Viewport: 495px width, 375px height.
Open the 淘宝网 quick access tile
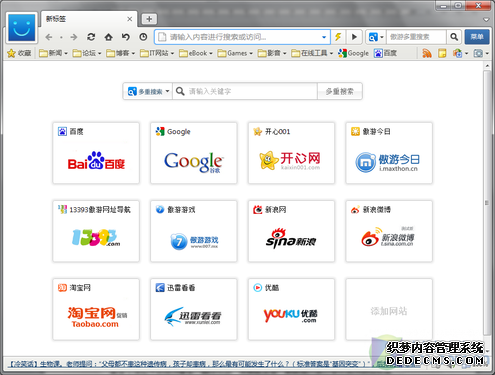click(x=96, y=309)
